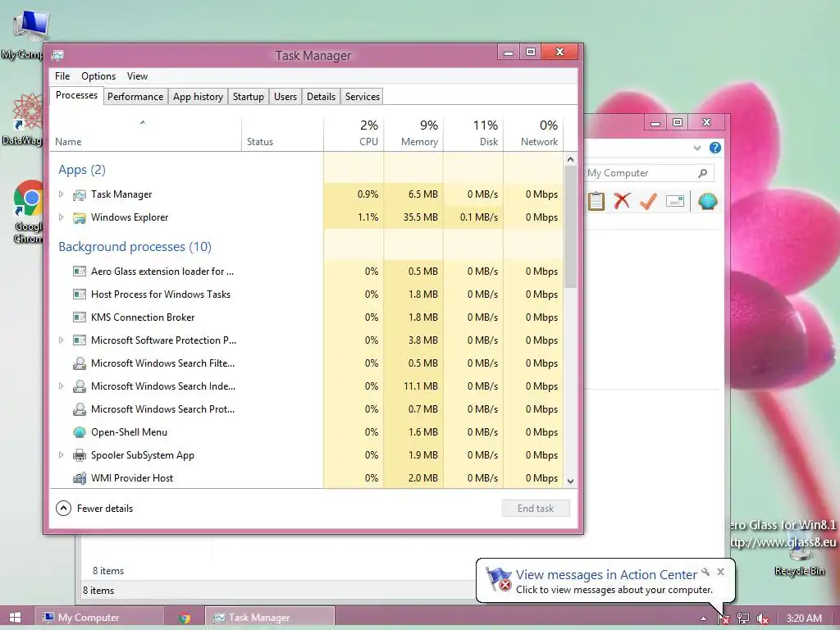Close the Action Center notification balloon
840x630 pixels.
(720, 572)
